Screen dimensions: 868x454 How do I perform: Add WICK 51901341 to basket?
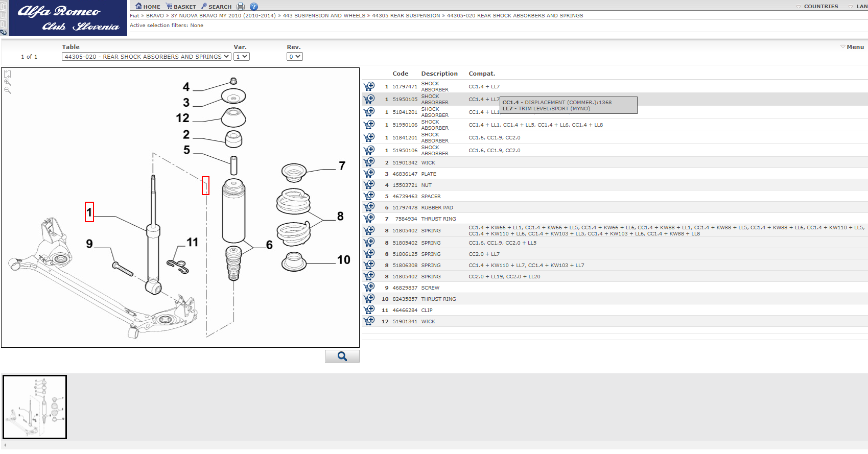[369, 321]
